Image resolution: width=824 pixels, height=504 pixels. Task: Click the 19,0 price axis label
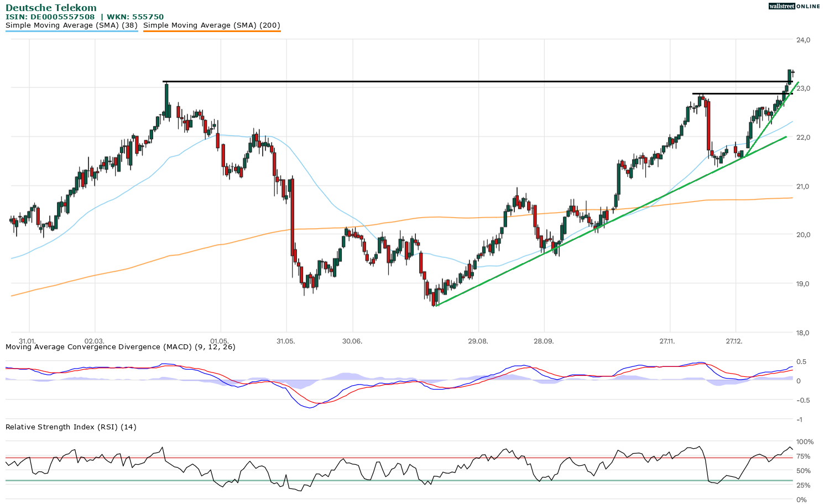(804, 284)
